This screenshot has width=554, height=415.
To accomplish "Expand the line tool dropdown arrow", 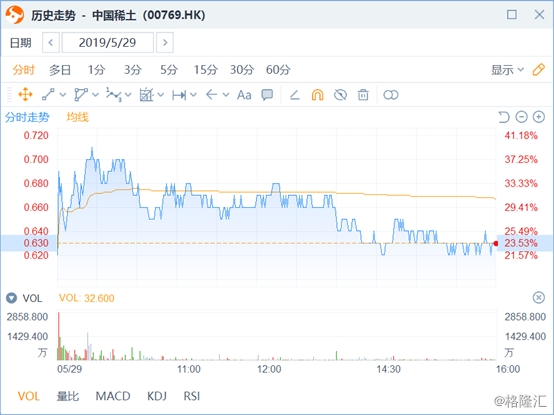I will point(63,95).
